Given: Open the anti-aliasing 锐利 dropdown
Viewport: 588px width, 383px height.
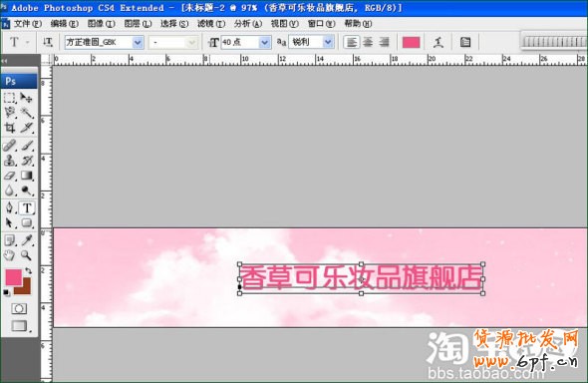Looking at the screenshot, I should coord(328,42).
